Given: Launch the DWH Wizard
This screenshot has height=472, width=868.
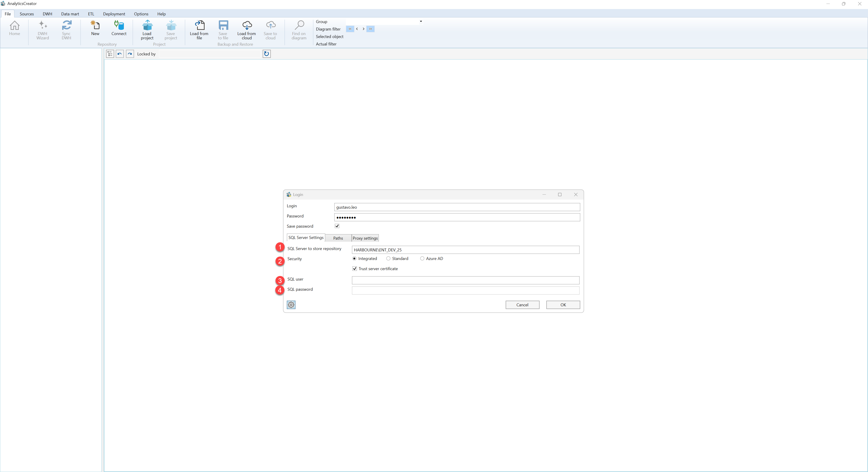Looking at the screenshot, I should coord(42,30).
